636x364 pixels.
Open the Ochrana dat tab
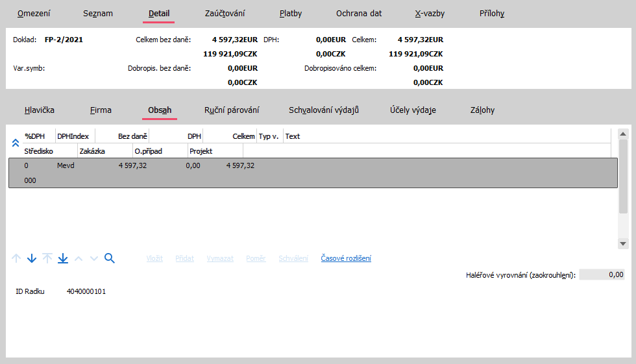coord(359,14)
